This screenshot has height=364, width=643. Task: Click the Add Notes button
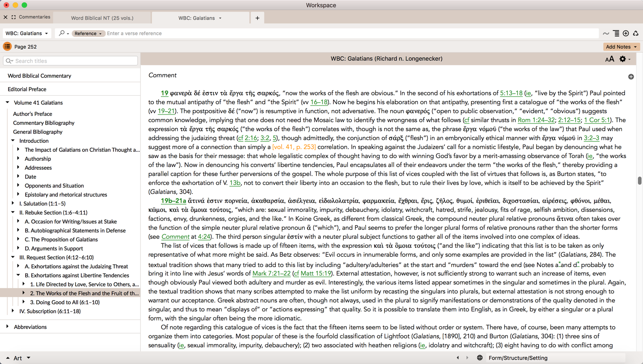621,47
